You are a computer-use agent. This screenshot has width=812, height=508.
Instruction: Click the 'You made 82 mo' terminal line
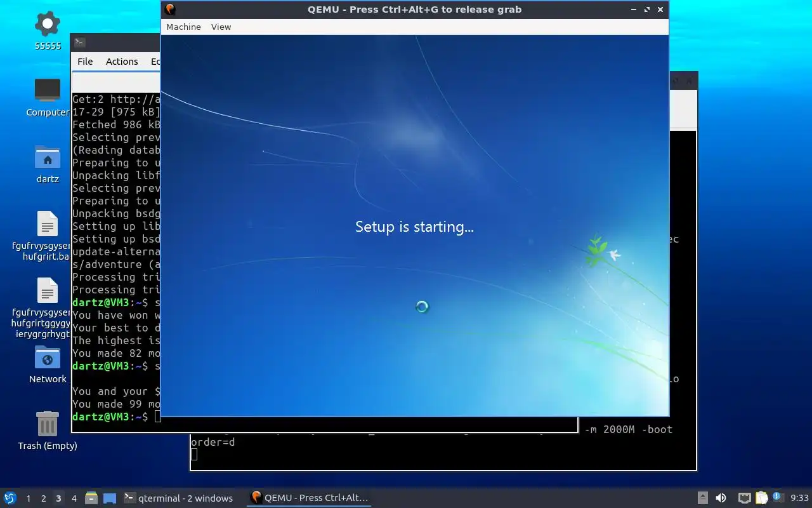point(116,353)
